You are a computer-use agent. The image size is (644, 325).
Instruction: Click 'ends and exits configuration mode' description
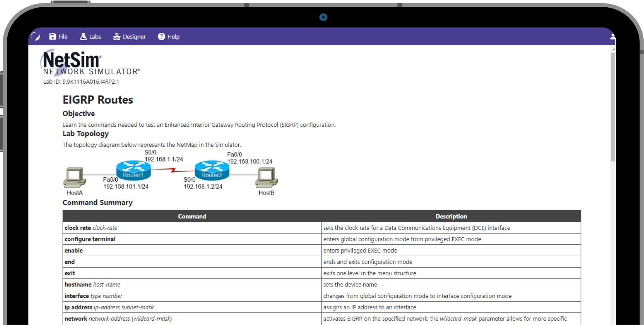[x=451, y=262]
